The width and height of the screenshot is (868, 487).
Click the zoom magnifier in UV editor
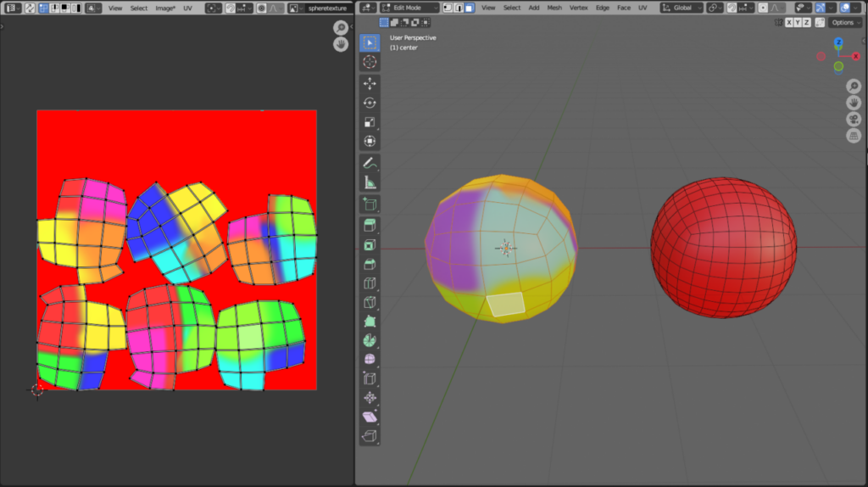pyautogui.click(x=341, y=28)
